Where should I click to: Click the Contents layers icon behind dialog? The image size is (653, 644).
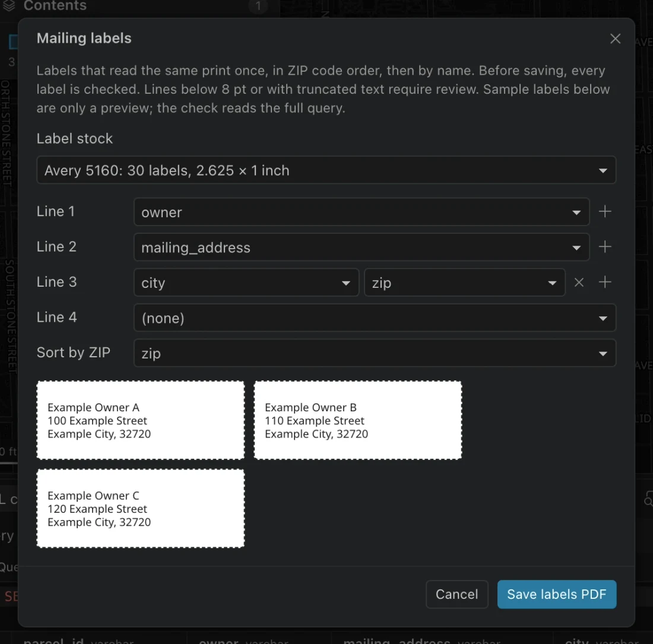click(9, 5)
